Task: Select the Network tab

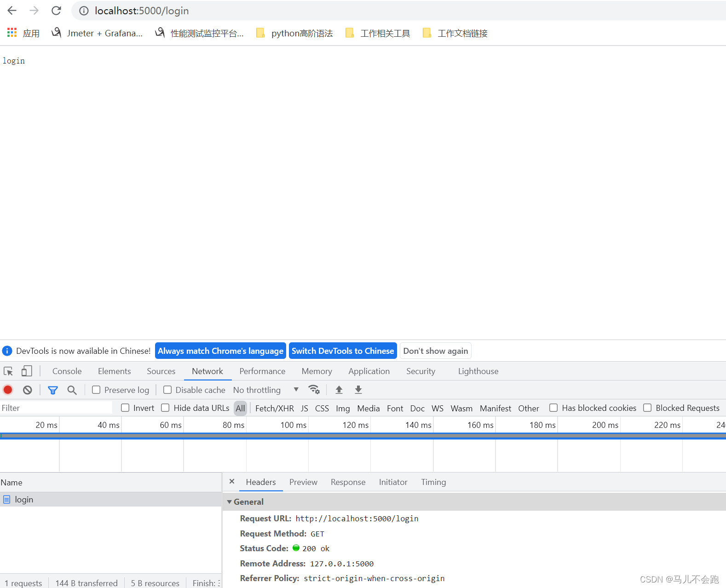Action: [207, 371]
